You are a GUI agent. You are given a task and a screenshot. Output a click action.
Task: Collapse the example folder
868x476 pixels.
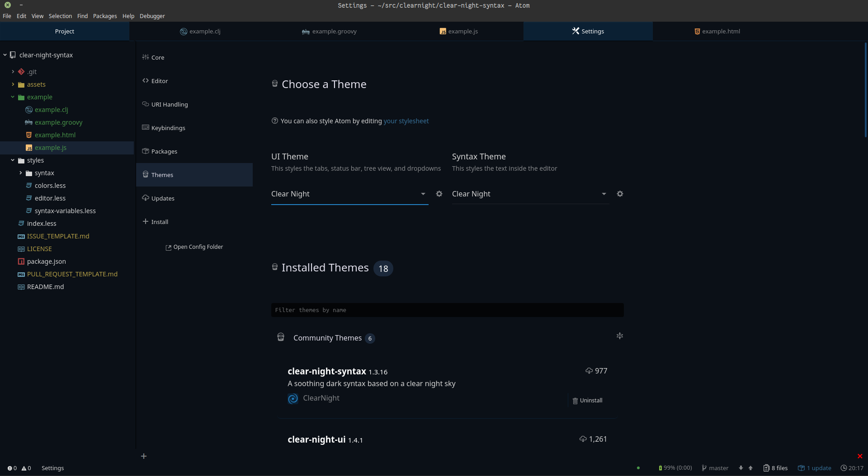pos(13,97)
